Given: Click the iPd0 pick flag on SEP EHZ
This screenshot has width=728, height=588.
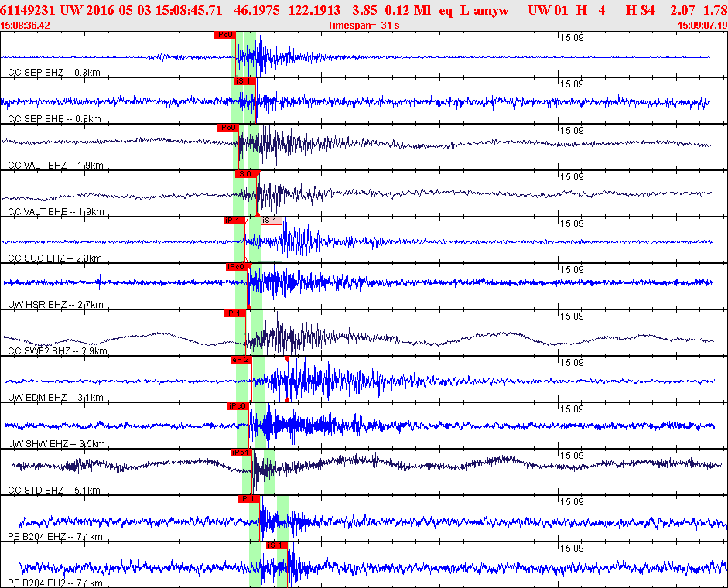Looking at the screenshot, I should point(224,35).
